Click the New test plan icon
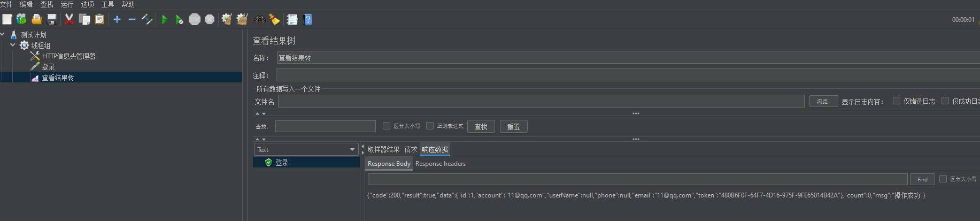 [x=7, y=19]
